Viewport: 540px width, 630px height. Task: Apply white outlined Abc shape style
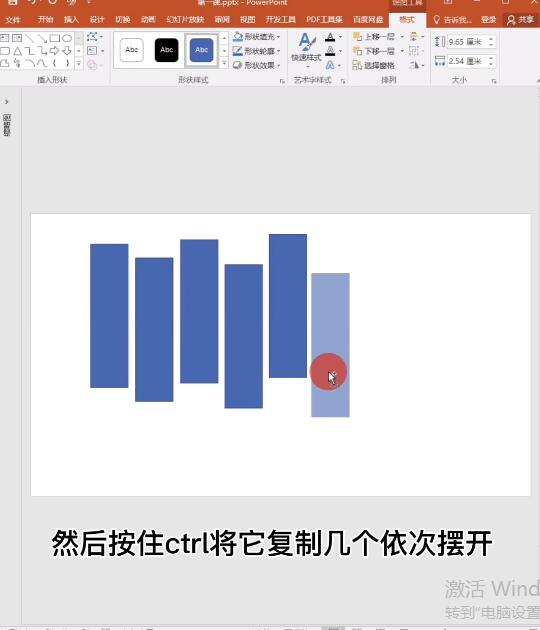coord(132,50)
